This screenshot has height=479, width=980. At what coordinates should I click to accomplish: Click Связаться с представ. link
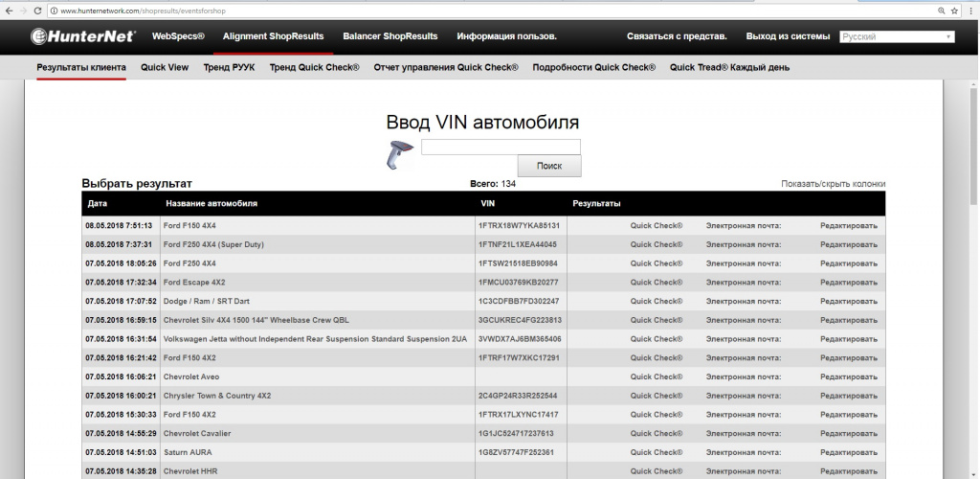677,36
